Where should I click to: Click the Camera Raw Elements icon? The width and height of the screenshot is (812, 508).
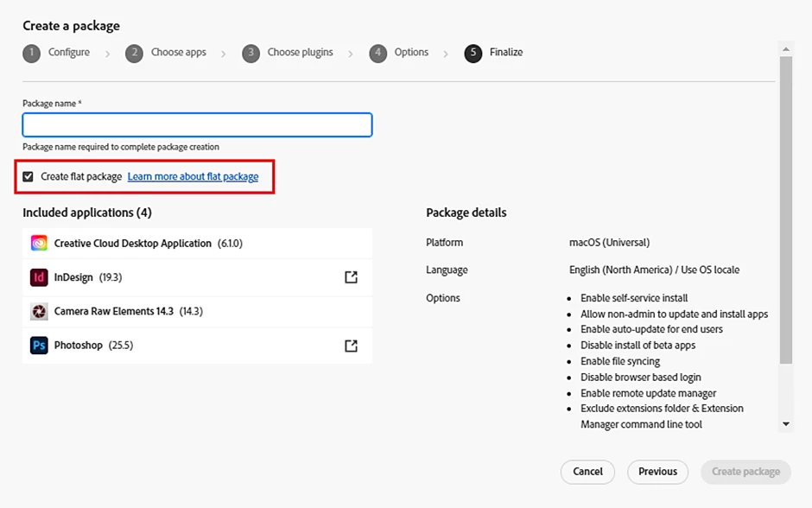click(x=39, y=311)
